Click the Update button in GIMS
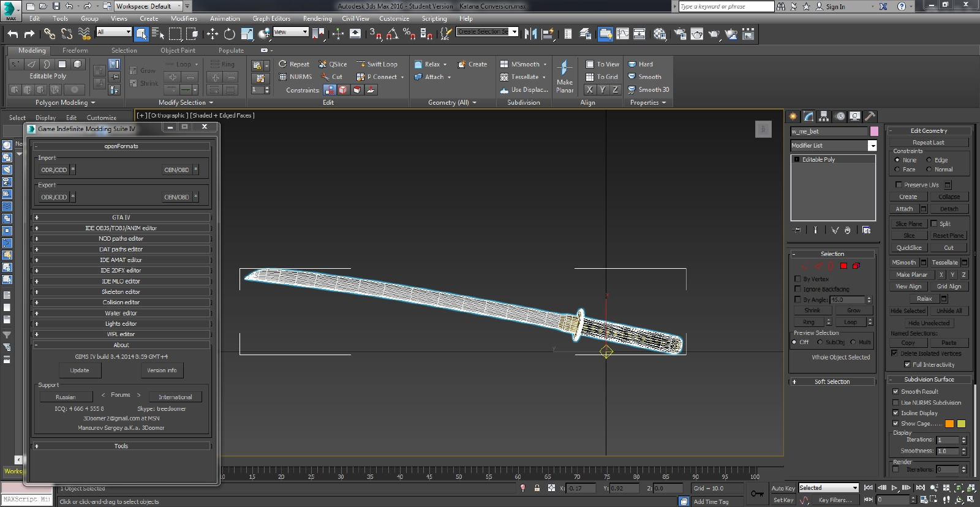Screen dimensions: 980x507 coord(80,370)
